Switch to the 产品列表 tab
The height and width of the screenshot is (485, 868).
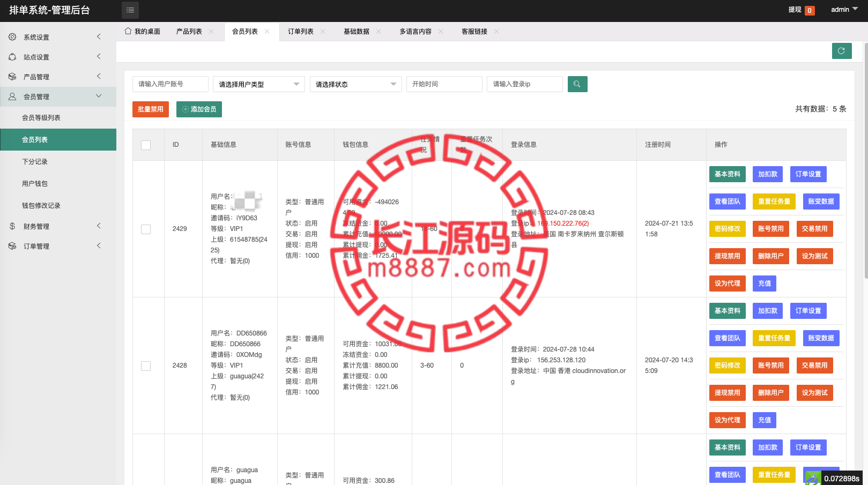[189, 32]
